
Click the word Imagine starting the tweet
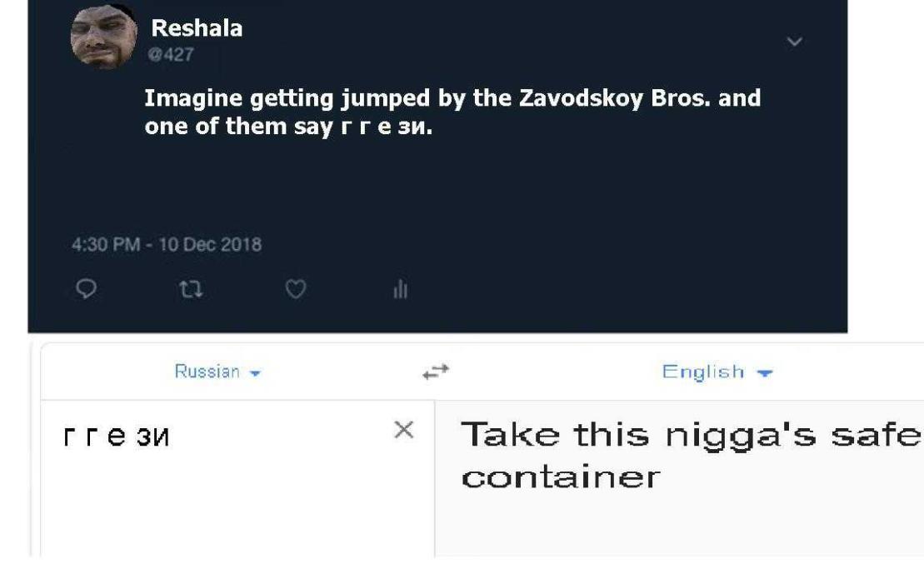coord(193,98)
